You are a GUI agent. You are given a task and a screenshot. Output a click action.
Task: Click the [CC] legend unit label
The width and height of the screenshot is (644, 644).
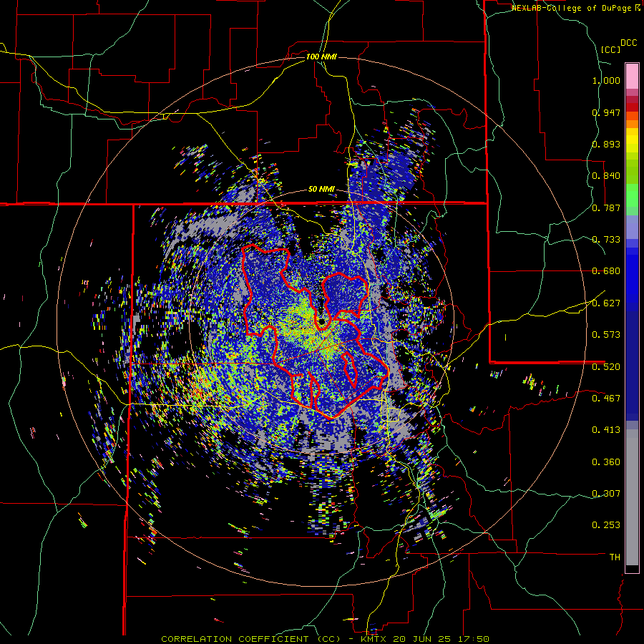(x=610, y=49)
